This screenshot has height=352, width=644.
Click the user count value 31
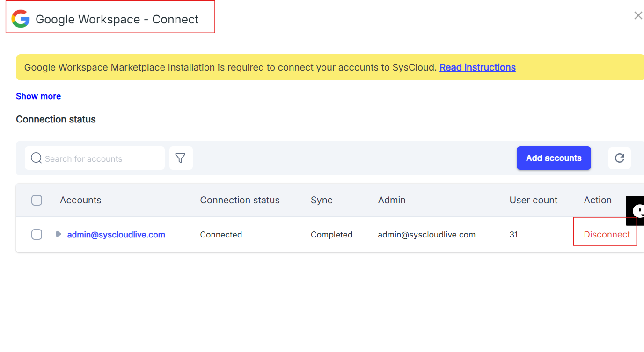point(514,235)
